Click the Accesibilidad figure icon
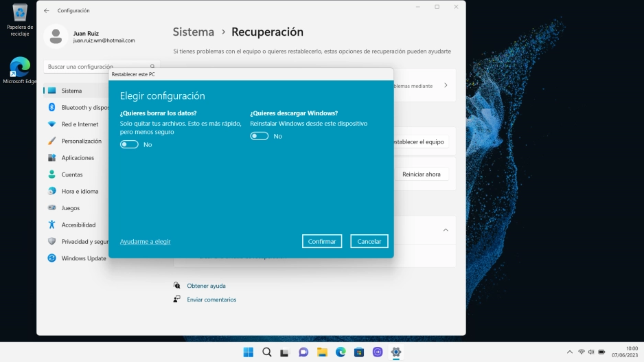The image size is (644, 362). pos(51,225)
